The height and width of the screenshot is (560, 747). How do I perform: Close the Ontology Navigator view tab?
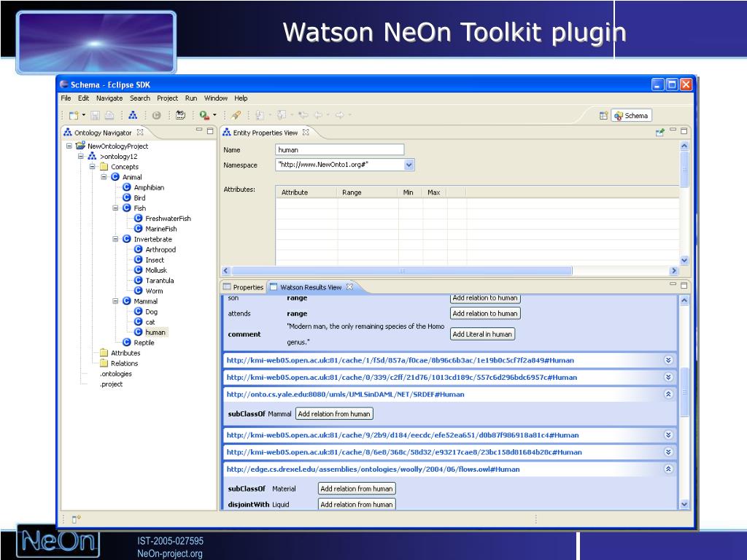[x=140, y=133]
